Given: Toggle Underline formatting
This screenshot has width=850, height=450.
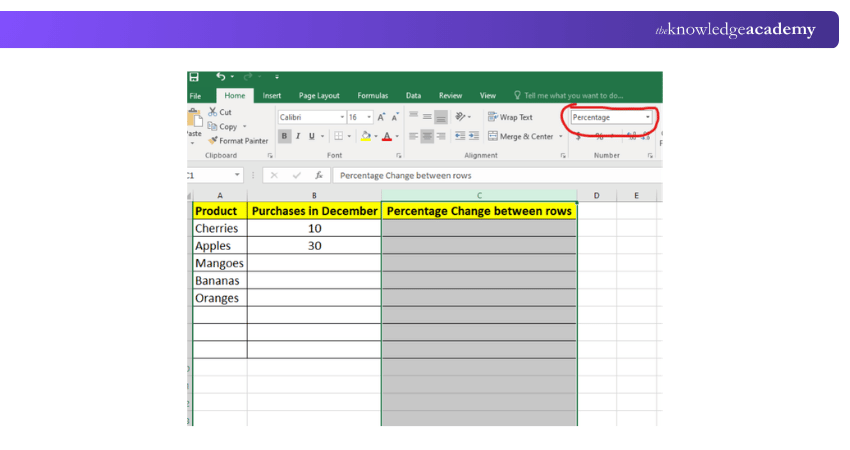Looking at the screenshot, I should pyautogui.click(x=312, y=136).
